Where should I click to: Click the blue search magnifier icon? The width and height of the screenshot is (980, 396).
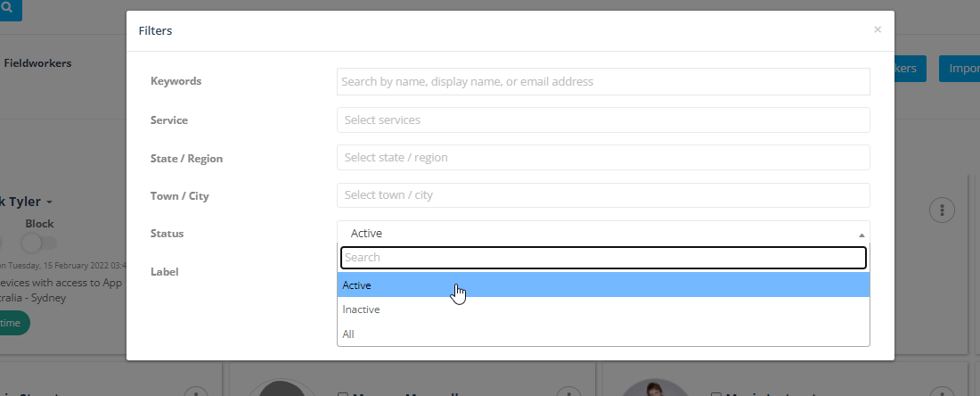pos(7,7)
